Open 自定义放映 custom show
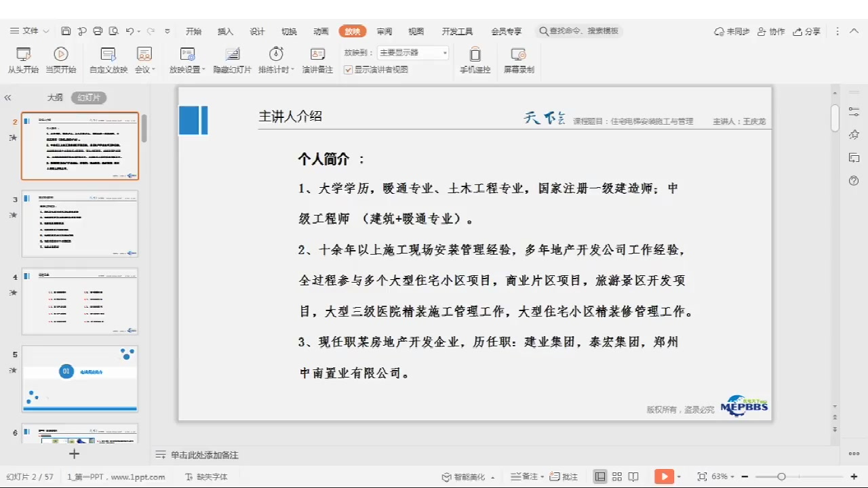The width and height of the screenshot is (868, 488). (x=108, y=55)
